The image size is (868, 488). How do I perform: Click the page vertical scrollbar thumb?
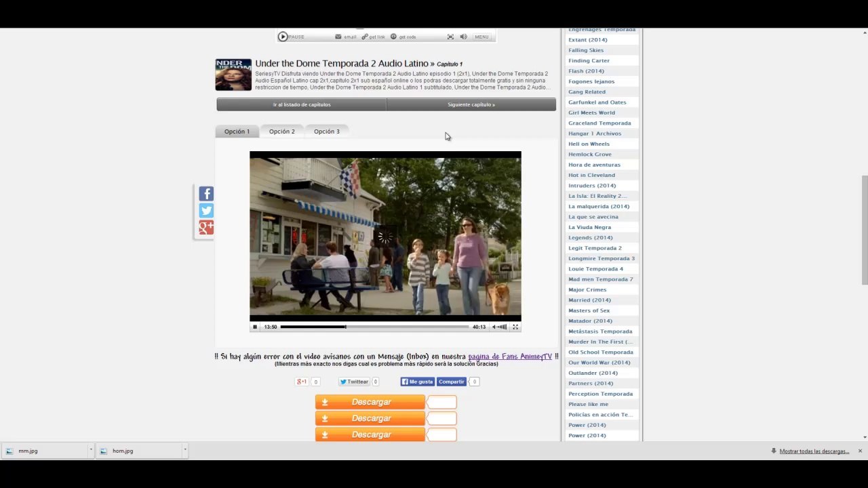click(x=864, y=230)
